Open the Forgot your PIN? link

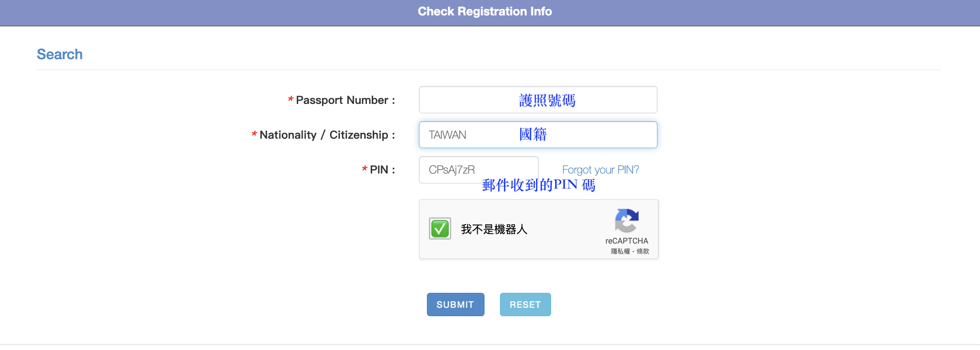pos(600,170)
